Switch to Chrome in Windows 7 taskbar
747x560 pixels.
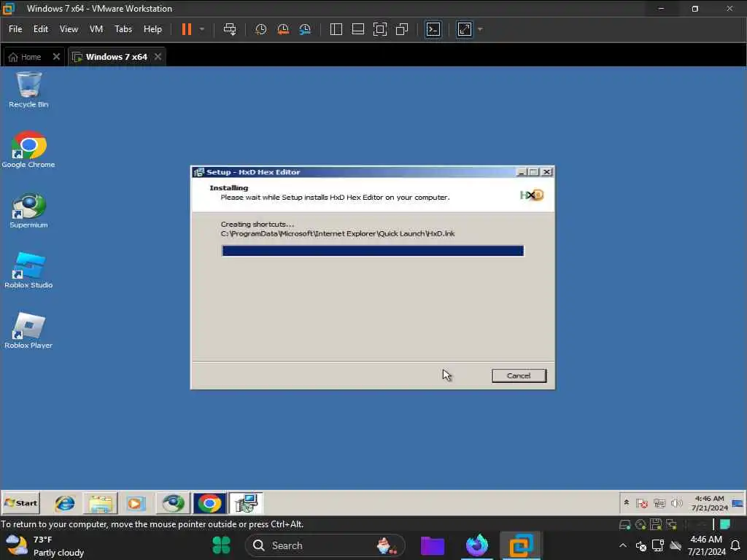pos(209,503)
